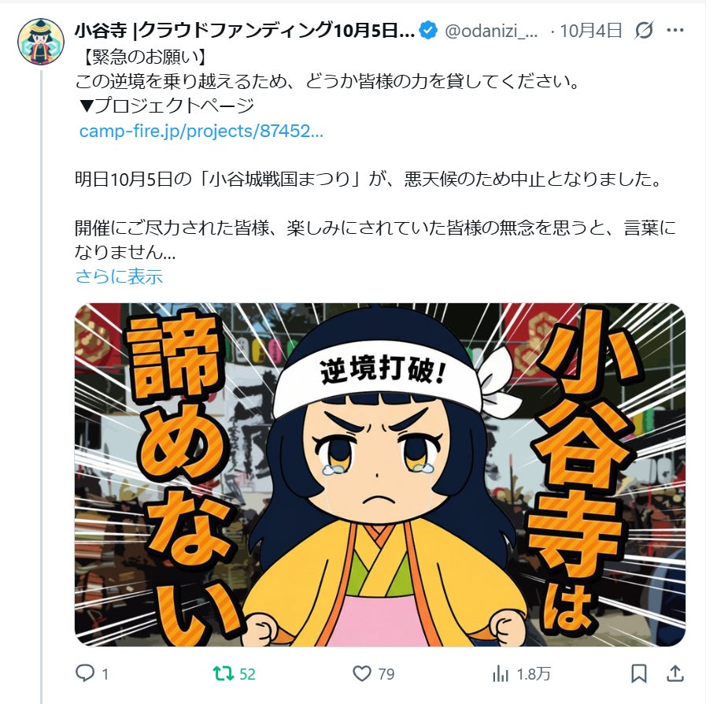This screenshot has height=704, width=728.
Task: Open the 小谷寺 profile avatar picture
Action: click(x=41, y=42)
